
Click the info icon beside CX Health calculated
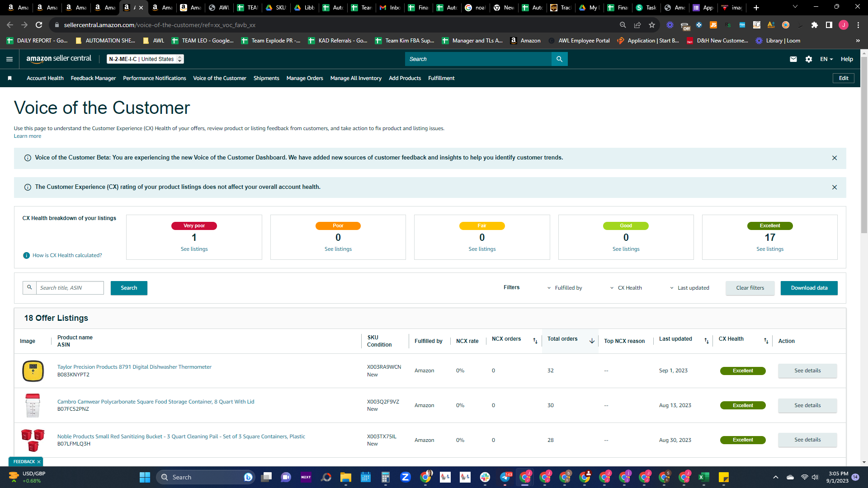pos(27,256)
